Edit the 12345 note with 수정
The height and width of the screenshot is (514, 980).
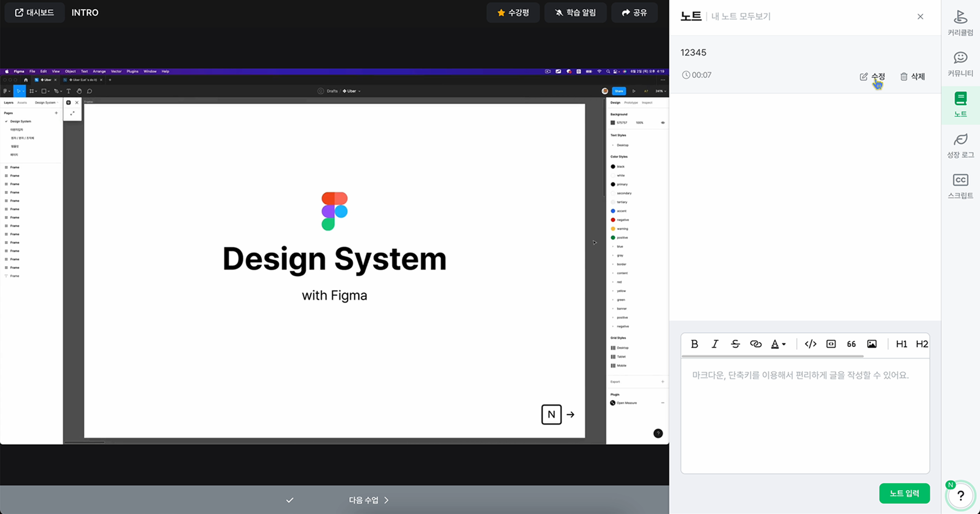pos(872,76)
